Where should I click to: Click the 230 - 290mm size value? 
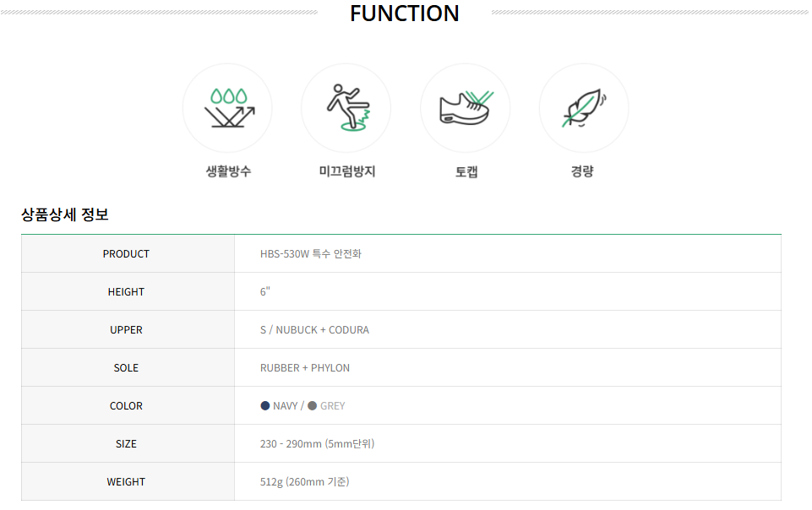(x=317, y=444)
